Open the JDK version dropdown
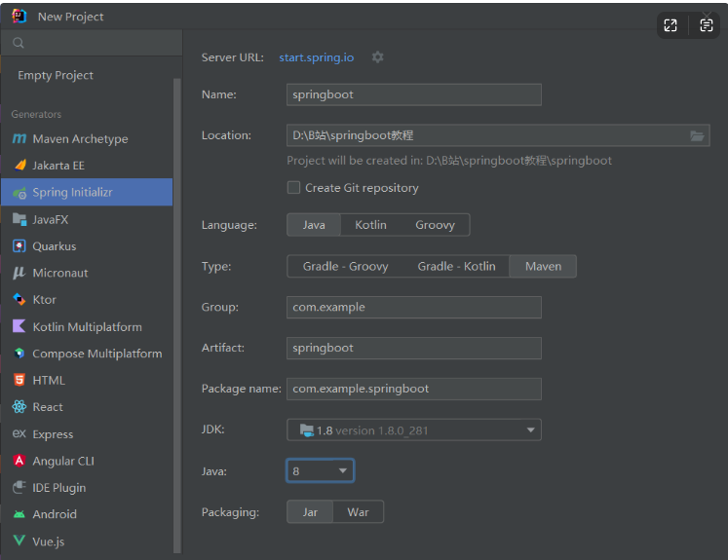Screen dimensions: 728x560 531,429
